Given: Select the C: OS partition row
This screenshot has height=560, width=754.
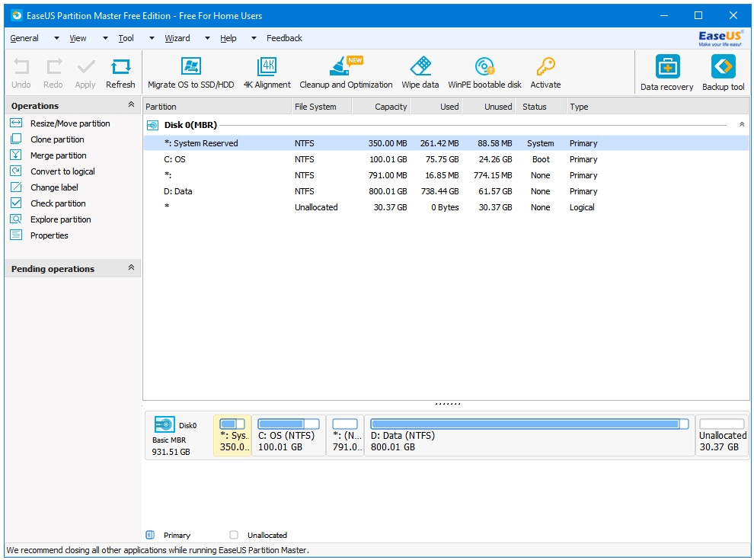Looking at the screenshot, I should [x=446, y=159].
